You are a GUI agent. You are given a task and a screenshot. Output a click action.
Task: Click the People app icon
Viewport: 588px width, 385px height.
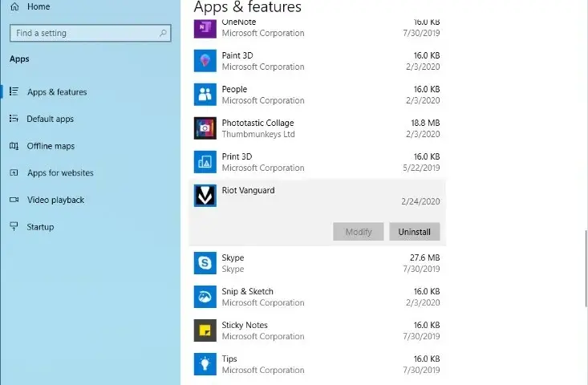205,95
